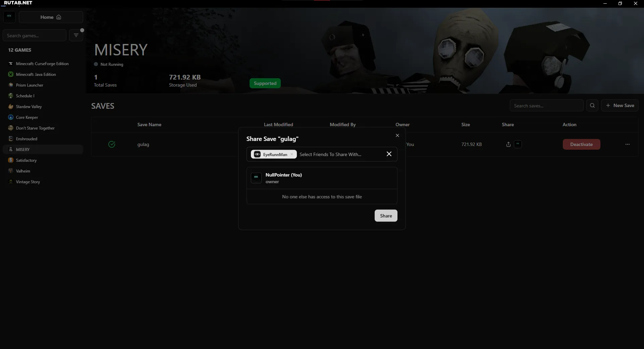This screenshot has height=349, width=644.
Task: Click the share icon in gulag row
Action: [x=508, y=144]
